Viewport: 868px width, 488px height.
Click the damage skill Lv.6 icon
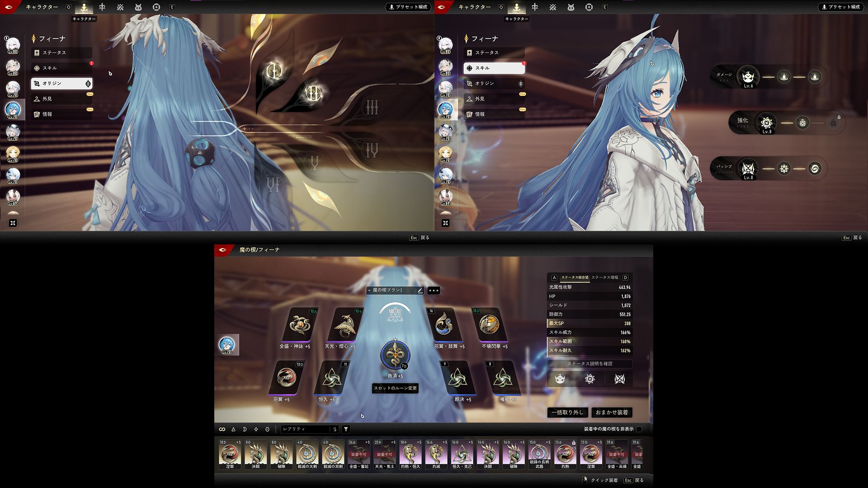pyautogui.click(x=748, y=76)
